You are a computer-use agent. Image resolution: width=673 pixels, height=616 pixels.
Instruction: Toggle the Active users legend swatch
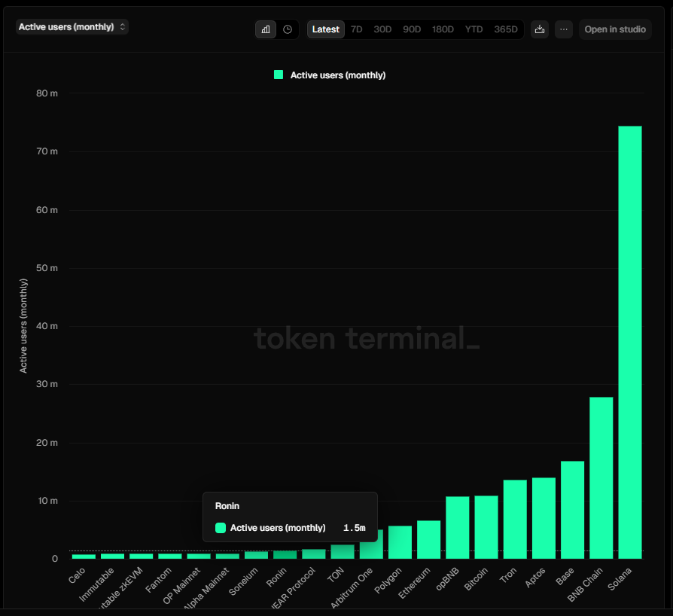(279, 75)
